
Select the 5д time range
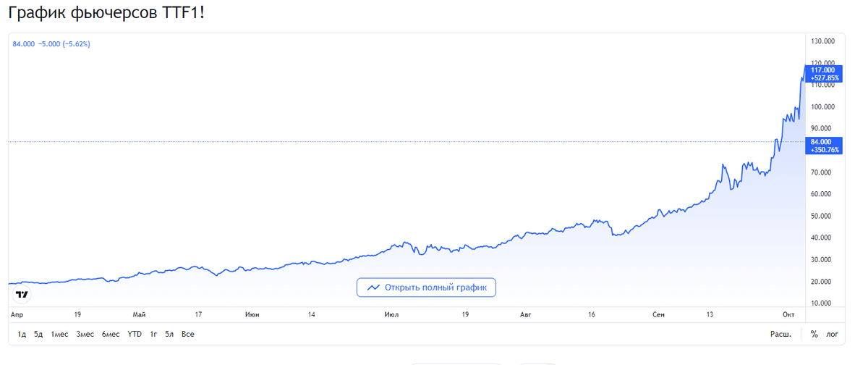(x=38, y=335)
